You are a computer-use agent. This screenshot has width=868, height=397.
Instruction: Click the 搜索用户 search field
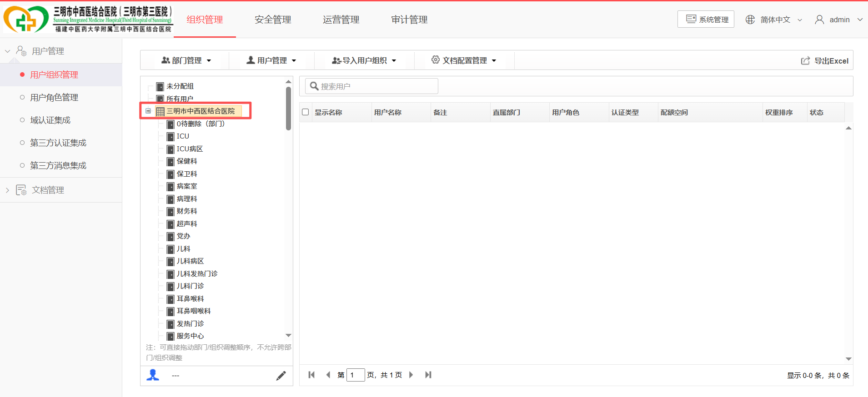pos(371,86)
